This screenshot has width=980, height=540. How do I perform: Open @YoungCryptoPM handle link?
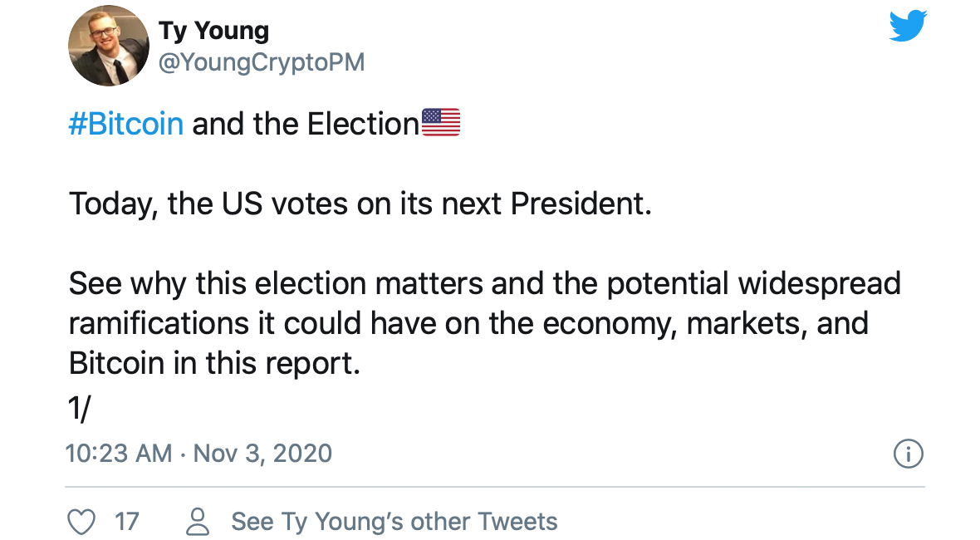(261, 62)
